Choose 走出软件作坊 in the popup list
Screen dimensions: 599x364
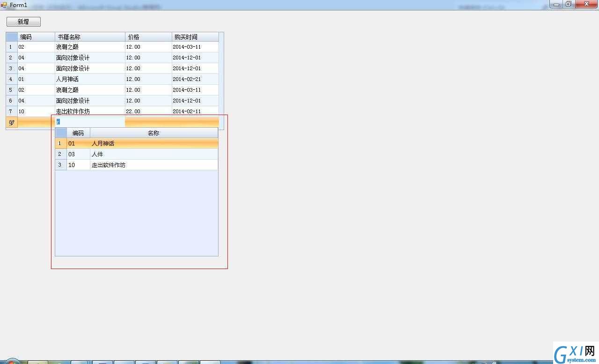pyautogui.click(x=154, y=165)
